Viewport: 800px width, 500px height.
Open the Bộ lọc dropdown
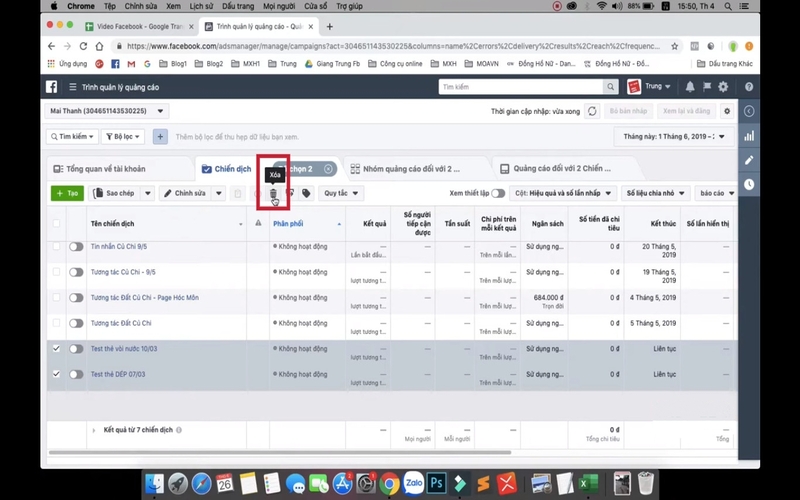tap(123, 137)
